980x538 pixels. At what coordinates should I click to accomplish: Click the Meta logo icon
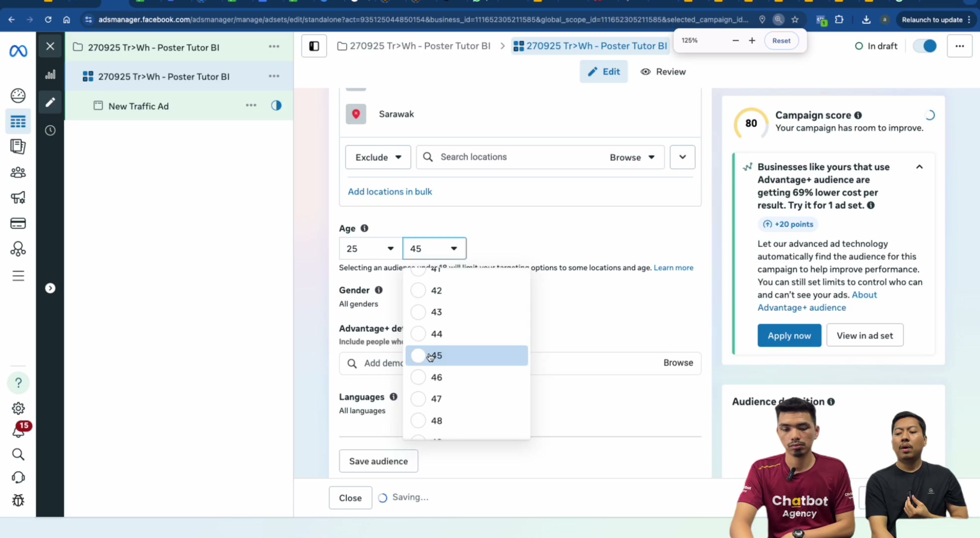(18, 51)
